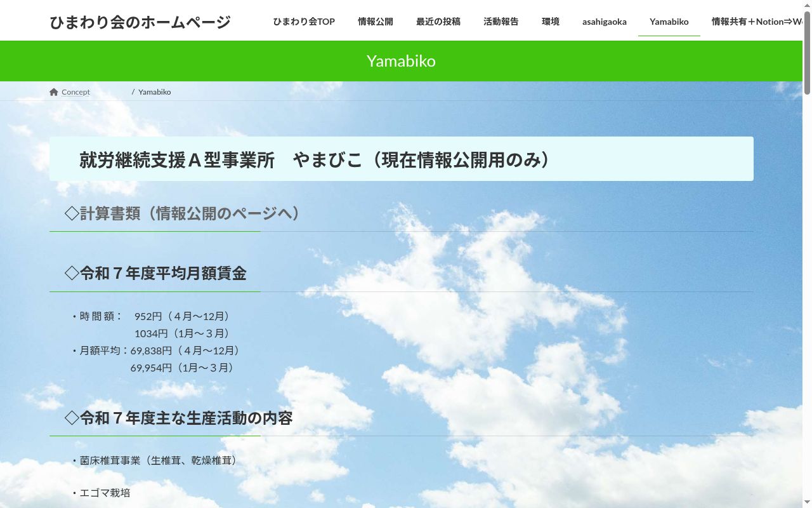The height and width of the screenshot is (508, 812).
Task: Click the ◇令和７年度主な生産活動の内容 heading
Action: 179,418
